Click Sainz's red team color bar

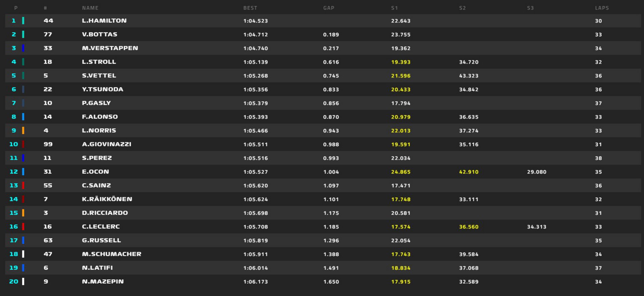(23, 185)
